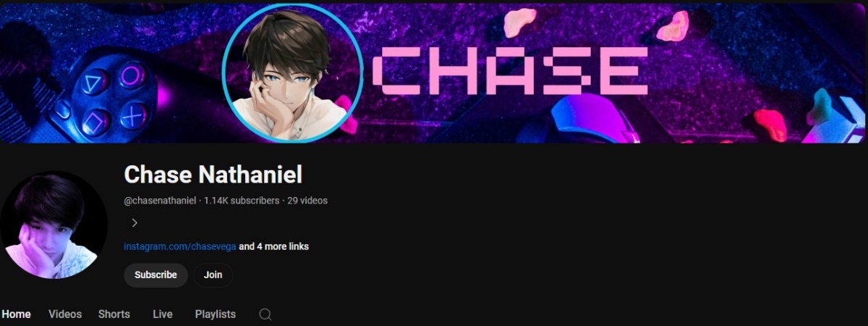This screenshot has width=868, height=326.
Task: Click the cross button on the banner controller
Action: pos(134,114)
